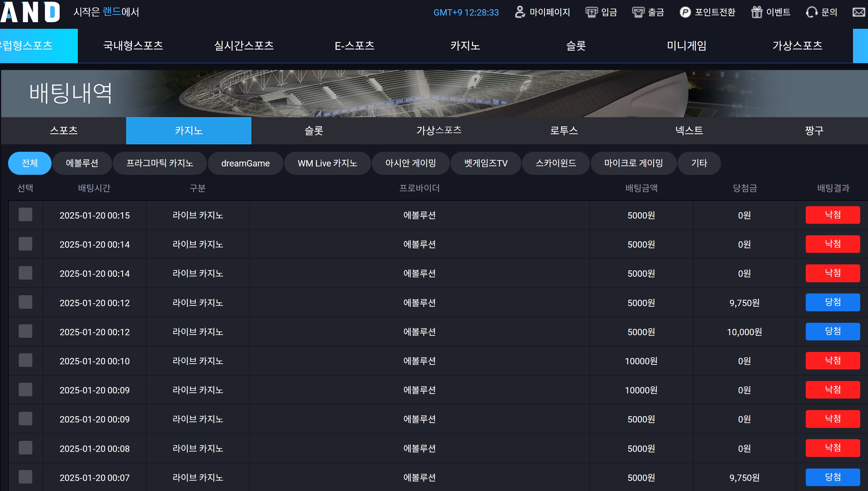Switch to the 로투스 tab
The image size is (868, 491).
[564, 130]
